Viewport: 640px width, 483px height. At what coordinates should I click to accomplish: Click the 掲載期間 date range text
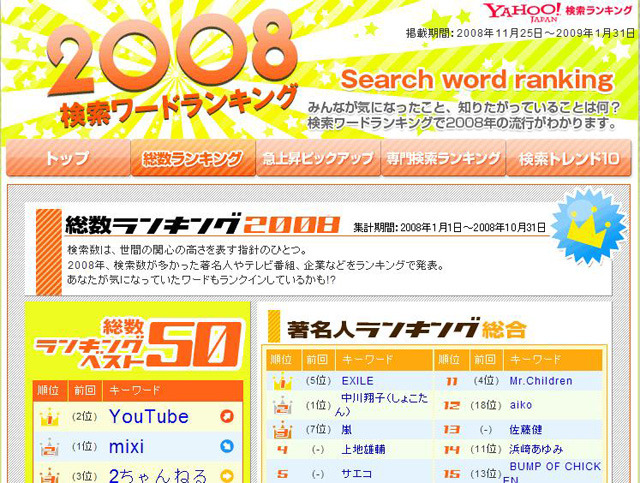[x=520, y=33]
